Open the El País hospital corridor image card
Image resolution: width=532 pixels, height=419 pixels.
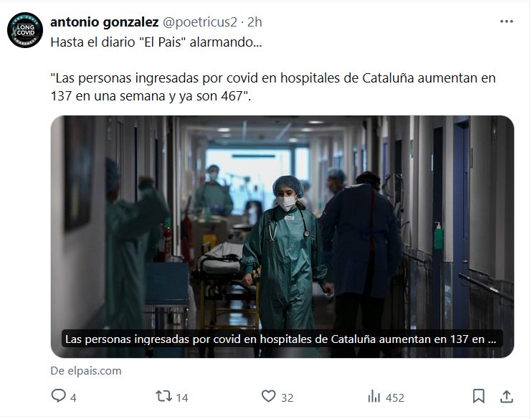tap(282, 237)
